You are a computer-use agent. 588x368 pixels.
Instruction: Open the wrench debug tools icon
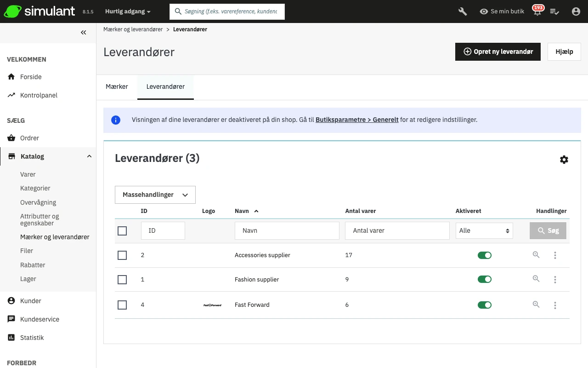pos(463,11)
